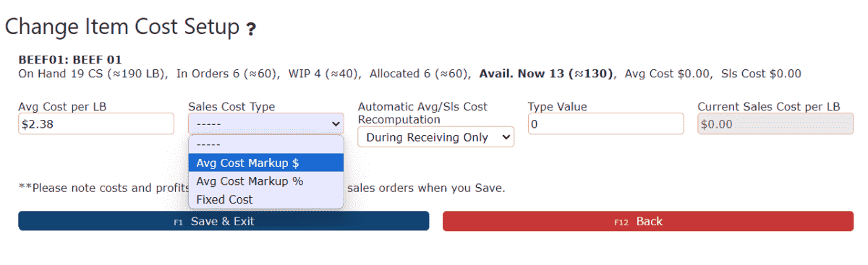Select the blank dashes option in list
Image resolution: width=868 pixels, height=265 pixels.
click(x=266, y=144)
